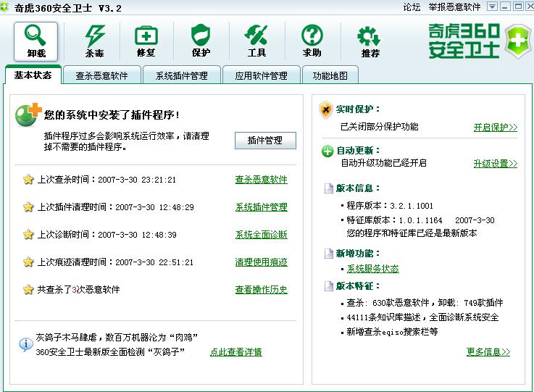
Task: Open the 系统服务状态 link
Action: (x=373, y=269)
